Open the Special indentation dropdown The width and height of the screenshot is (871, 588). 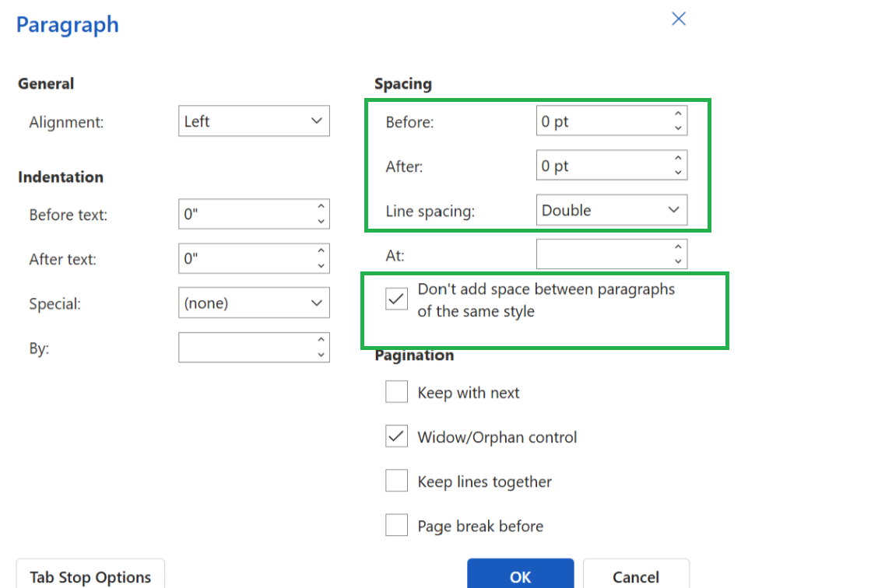click(x=253, y=303)
